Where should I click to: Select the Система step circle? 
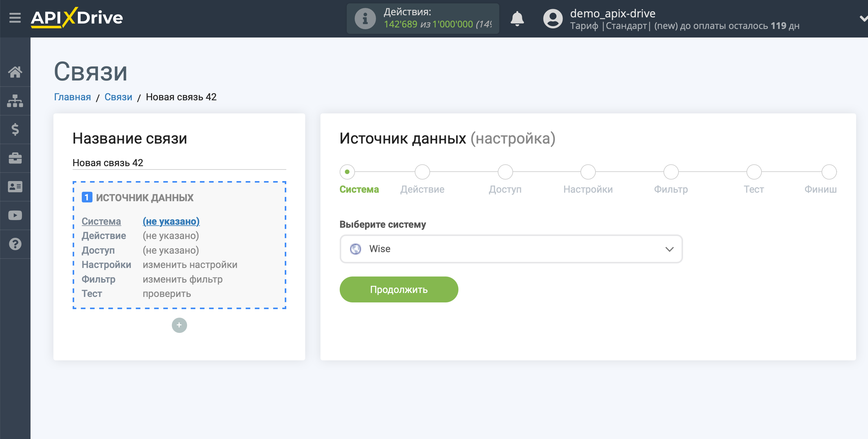tap(347, 172)
